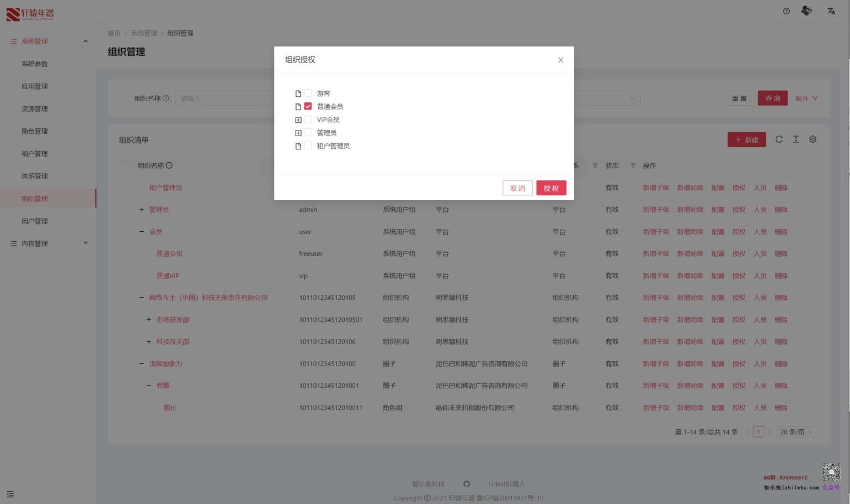Expand the 内容管理 sidebar menu
This screenshot has width=850, height=504.
tap(48, 243)
